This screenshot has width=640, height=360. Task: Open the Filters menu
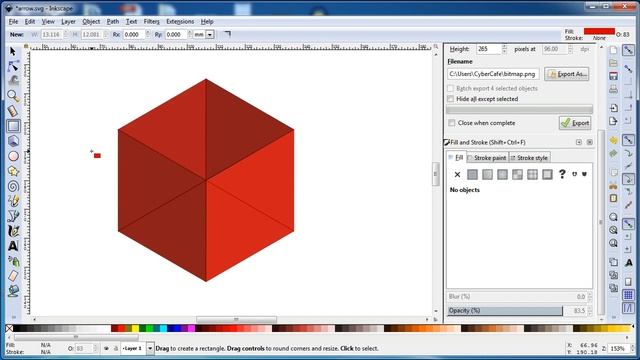coord(151,22)
